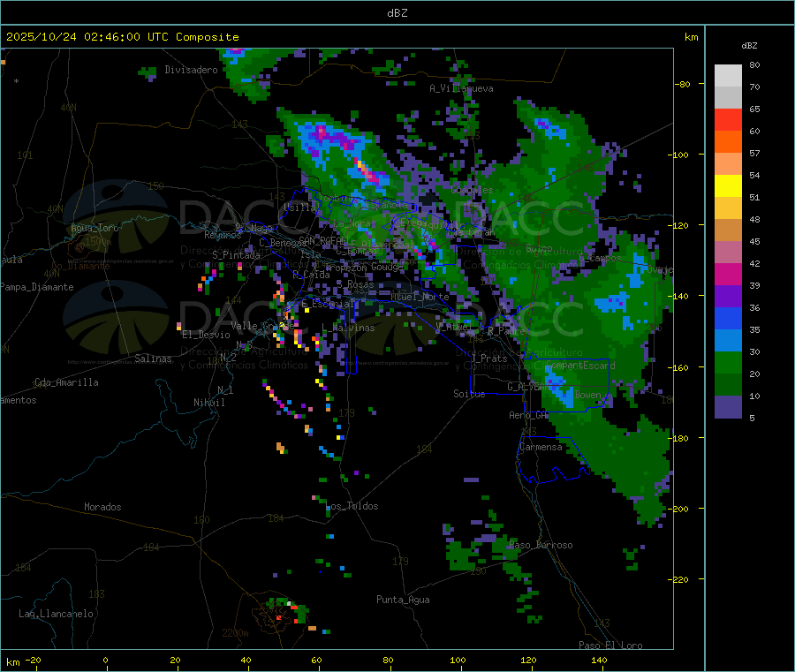Click the Morados map label
The width and height of the screenshot is (795, 672).
click(x=102, y=507)
